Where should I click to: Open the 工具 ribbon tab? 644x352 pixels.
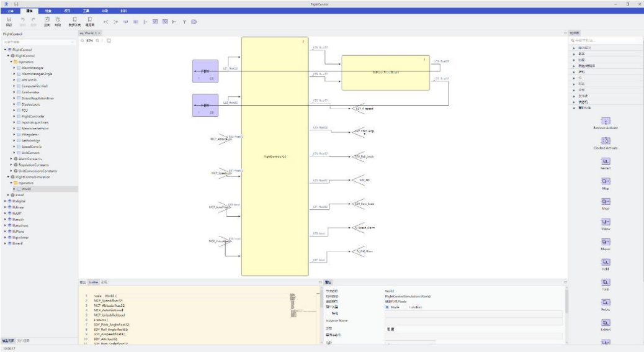coord(86,11)
